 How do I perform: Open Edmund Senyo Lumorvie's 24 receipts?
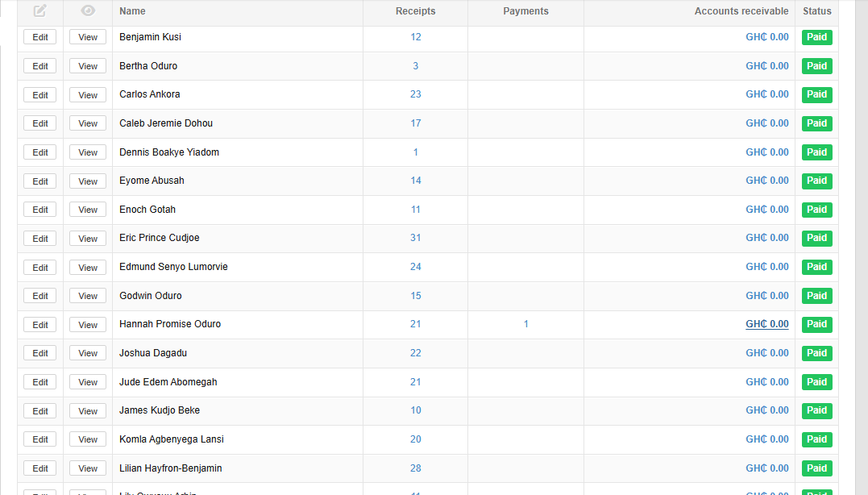click(416, 267)
